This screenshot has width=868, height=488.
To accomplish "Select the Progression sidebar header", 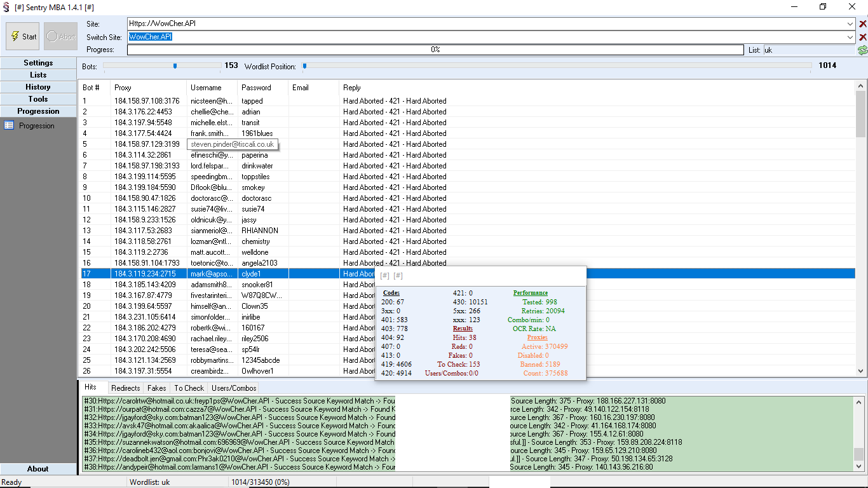I will coord(38,111).
